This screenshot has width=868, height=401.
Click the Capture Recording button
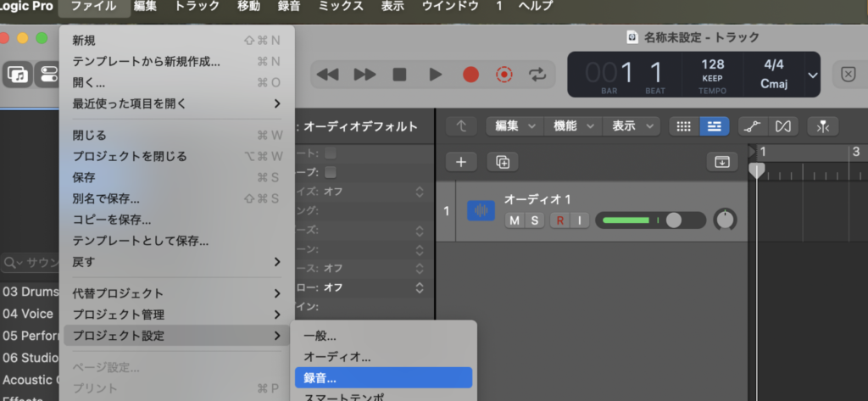coord(504,75)
